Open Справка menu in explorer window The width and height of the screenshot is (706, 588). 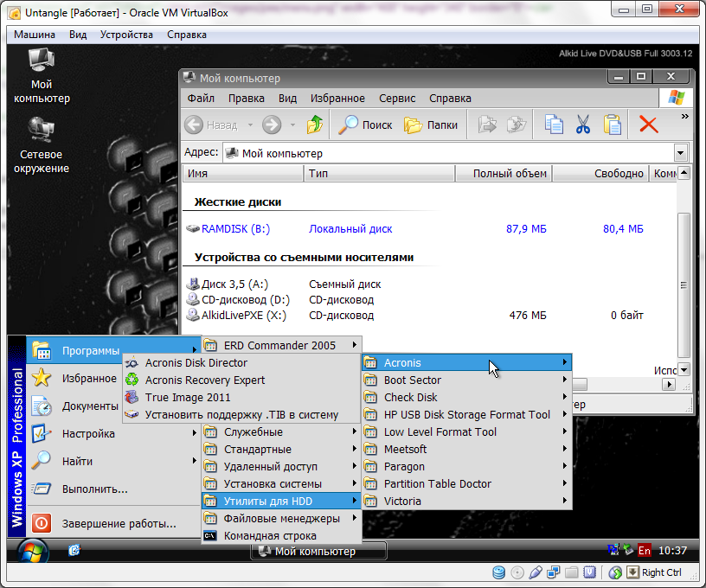[x=450, y=98]
